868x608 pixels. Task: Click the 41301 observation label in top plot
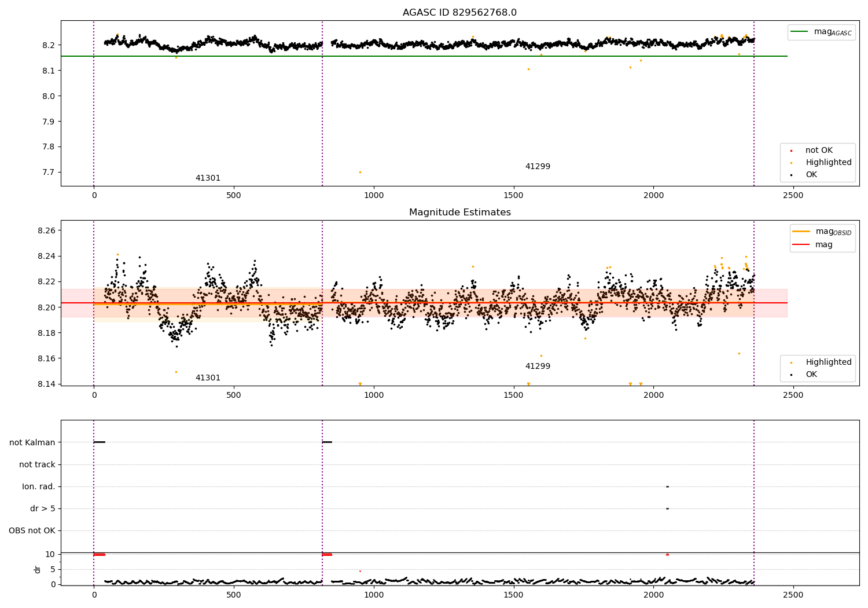coord(208,178)
